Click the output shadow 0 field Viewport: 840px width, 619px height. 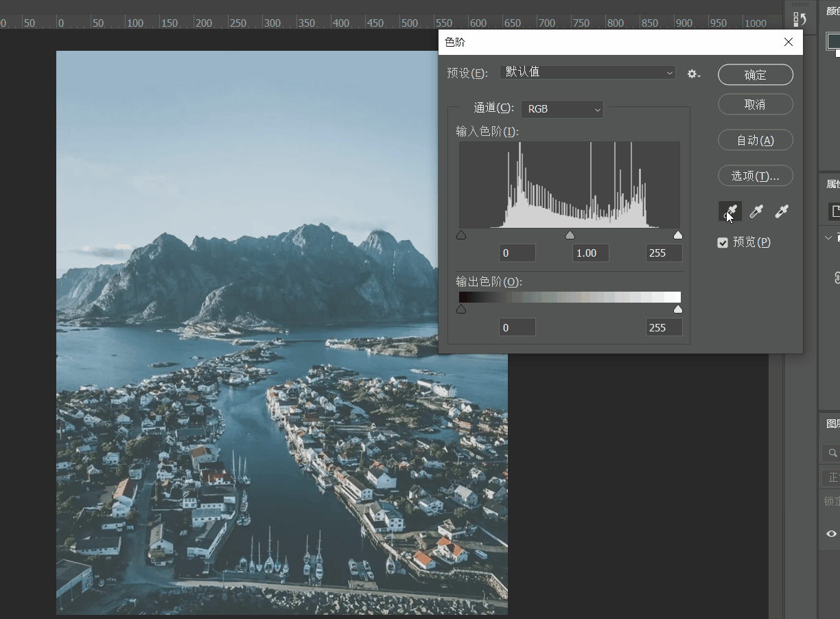[517, 327]
